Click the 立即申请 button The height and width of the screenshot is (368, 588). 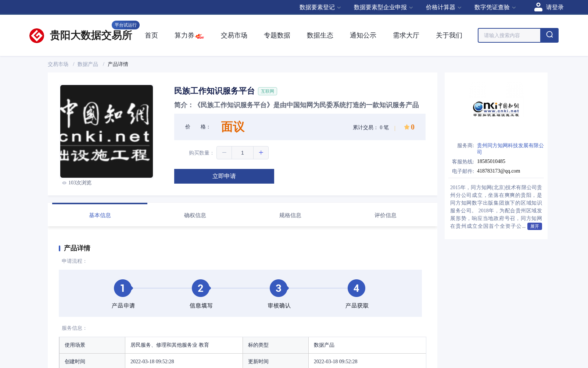224,176
